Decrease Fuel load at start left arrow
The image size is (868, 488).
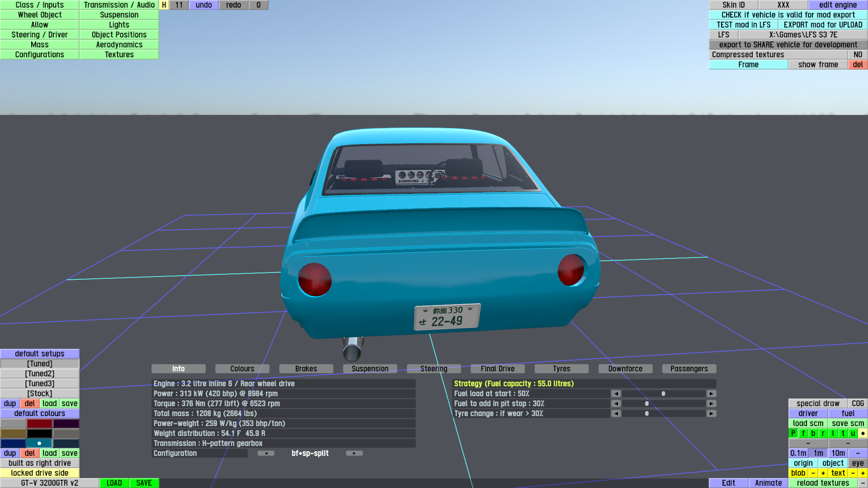[x=616, y=394]
